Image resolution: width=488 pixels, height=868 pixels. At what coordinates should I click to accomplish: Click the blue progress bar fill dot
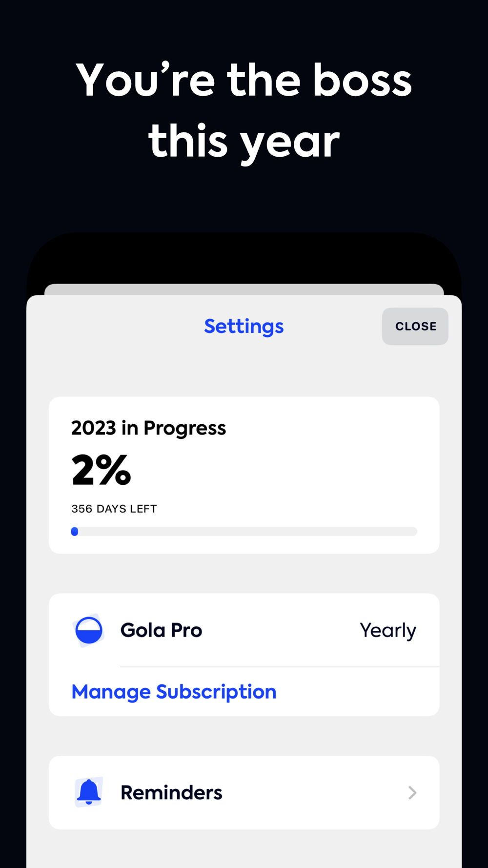[x=75, y=531]
